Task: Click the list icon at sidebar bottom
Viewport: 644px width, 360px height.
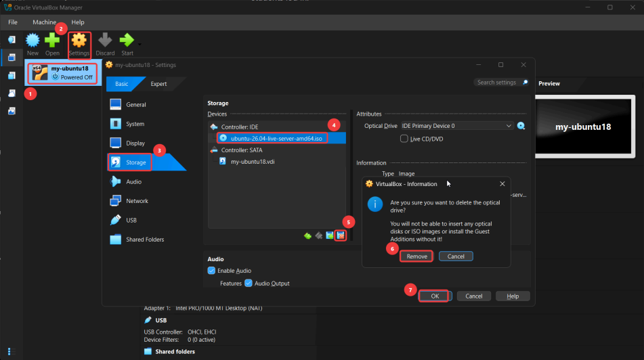Action: coord(12,351)
